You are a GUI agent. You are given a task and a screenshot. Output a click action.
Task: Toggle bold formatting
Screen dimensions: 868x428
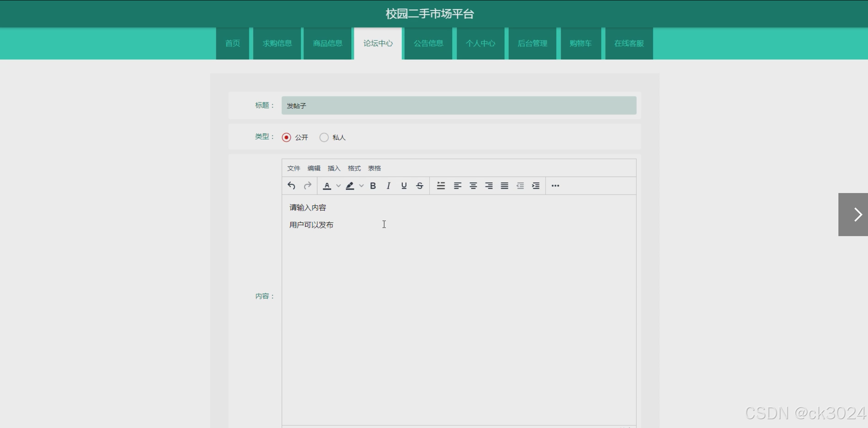pos(373,186)
